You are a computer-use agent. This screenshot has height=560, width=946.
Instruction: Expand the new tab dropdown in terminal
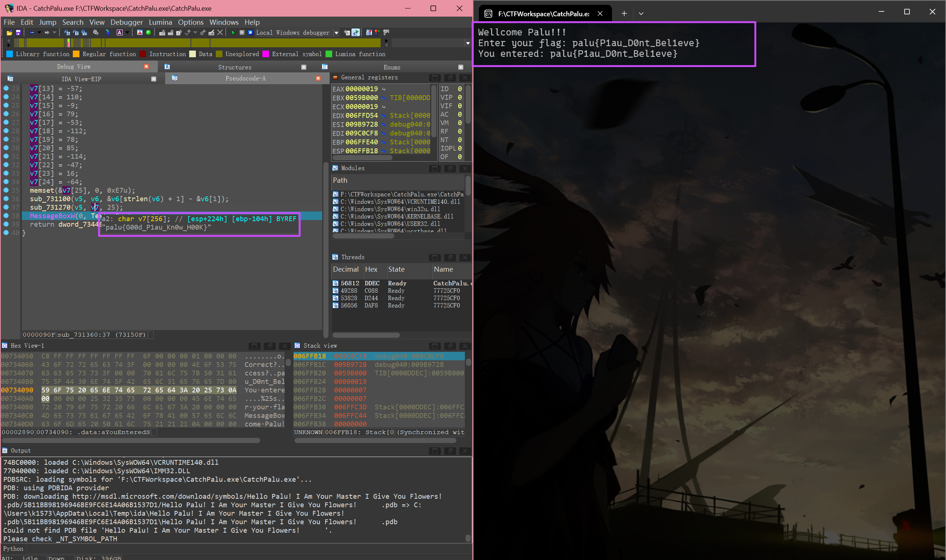pyautogui.click(x=641, y=14)
